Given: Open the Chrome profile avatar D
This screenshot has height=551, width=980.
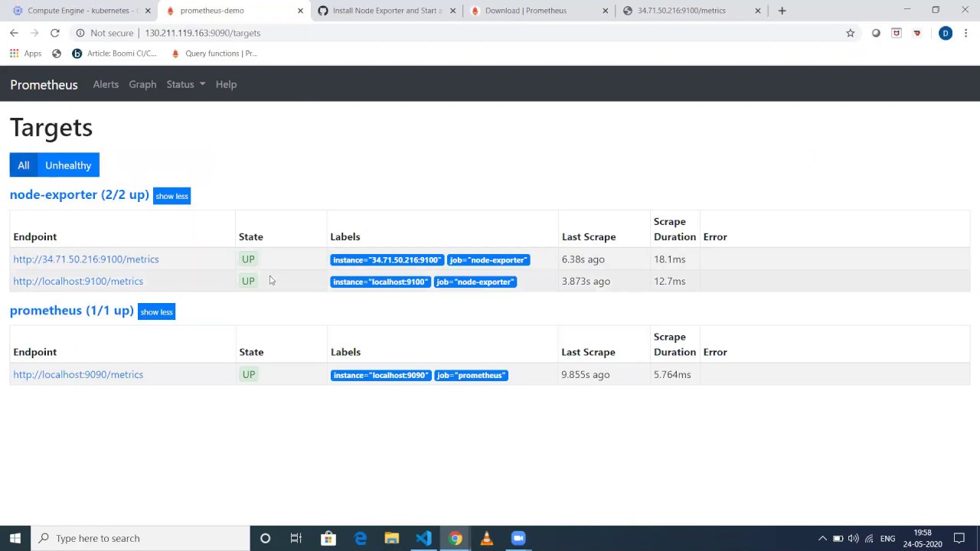Looking at the screenshot, I should (x=946, y=33).
